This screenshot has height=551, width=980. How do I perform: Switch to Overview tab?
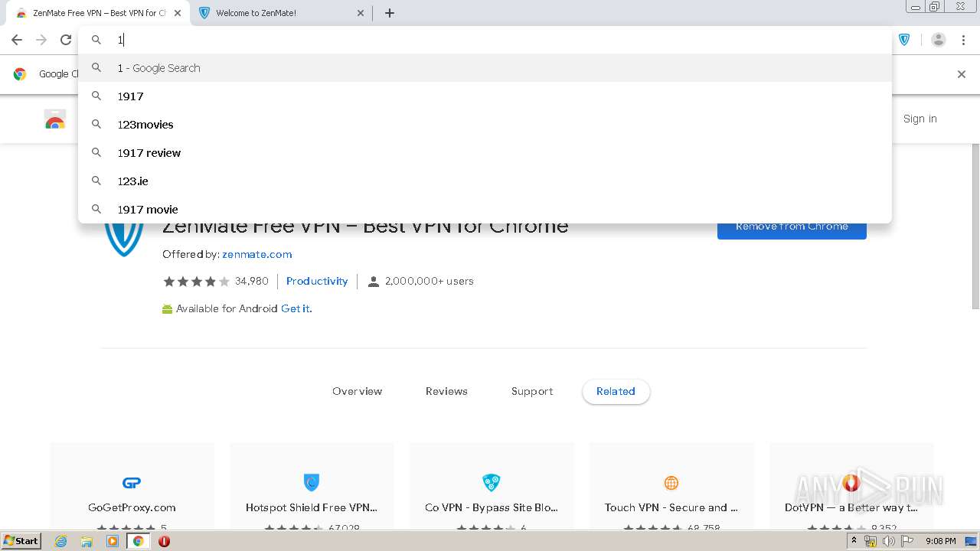click(357, 391)
